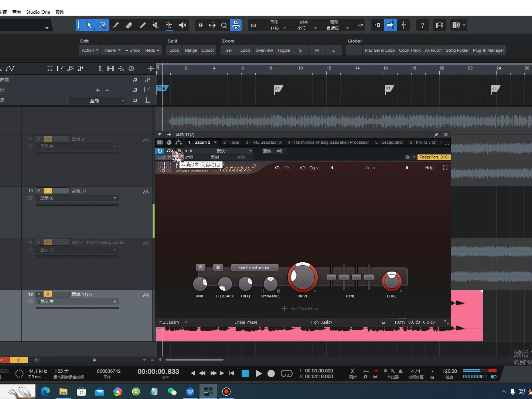This screenshot has height=399, width=532.
Task: Adjust the Saturn DRIVE knob
Action: 303,277
